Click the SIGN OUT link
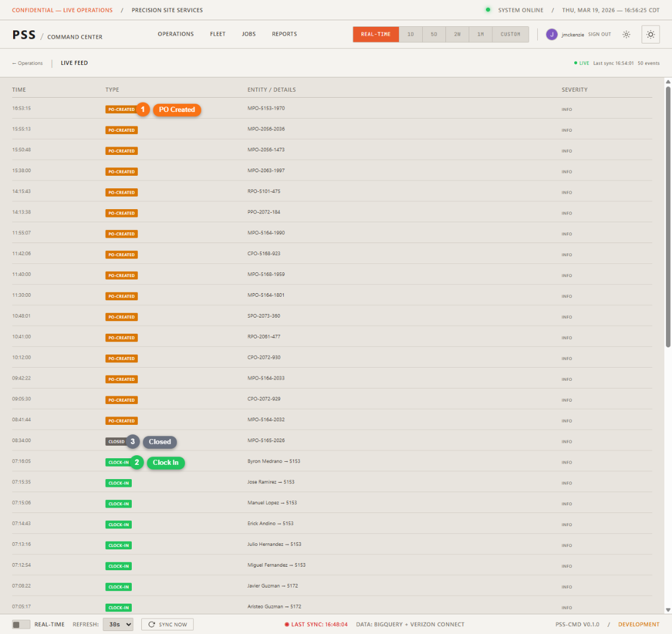Viewport: 672px width, 634px height. click(599, 35)
